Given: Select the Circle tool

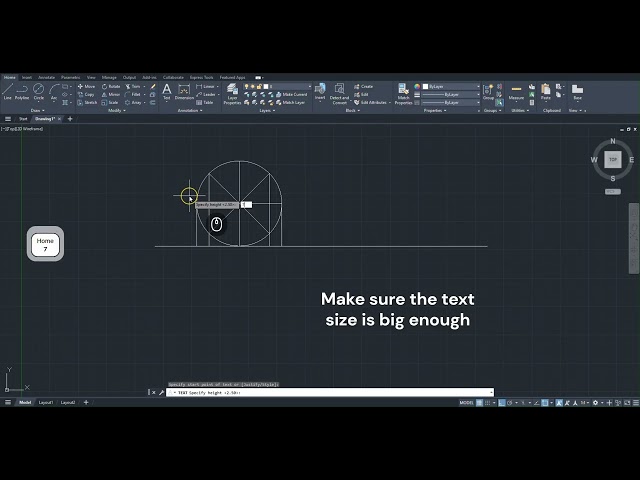Looking at the screenshot, I should [x=38, y=91].
